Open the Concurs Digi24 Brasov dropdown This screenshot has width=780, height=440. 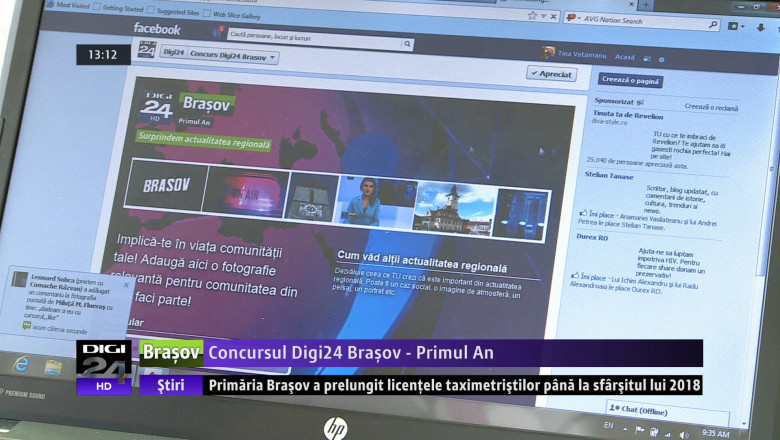[x=233, y=56]
